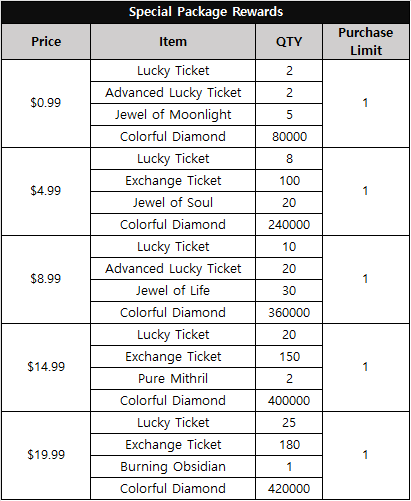Image resolution: width=411 pixels, height=501 pixels.
Task: Click the Burning Obsidian item cell
Action: [173, 467]
